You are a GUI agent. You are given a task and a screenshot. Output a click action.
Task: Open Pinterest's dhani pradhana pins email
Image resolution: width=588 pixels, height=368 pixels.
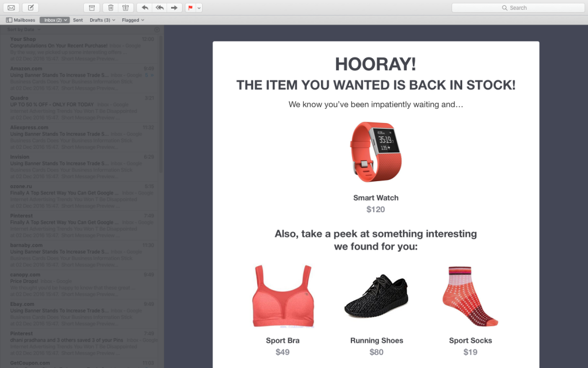[x=82, y=343]
